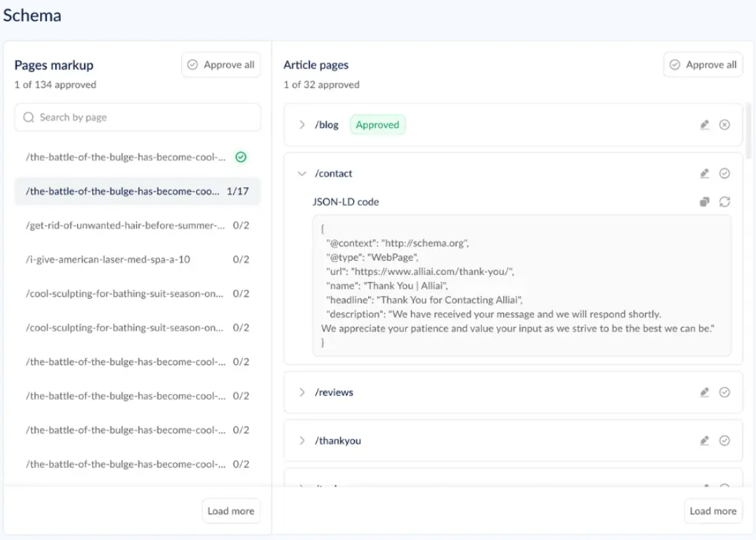Select /i-give-american-laser-med-spa-a-10 page
756x540 pixels.
tap(137, 259)
